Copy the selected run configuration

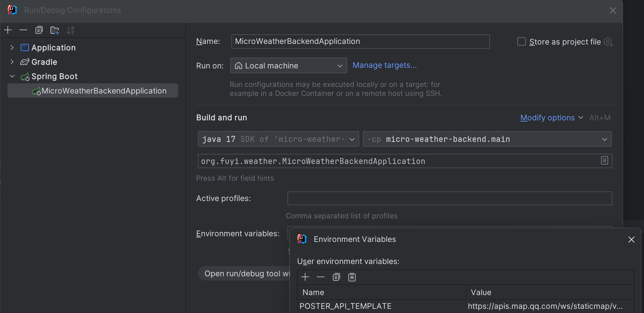(39, 30)
